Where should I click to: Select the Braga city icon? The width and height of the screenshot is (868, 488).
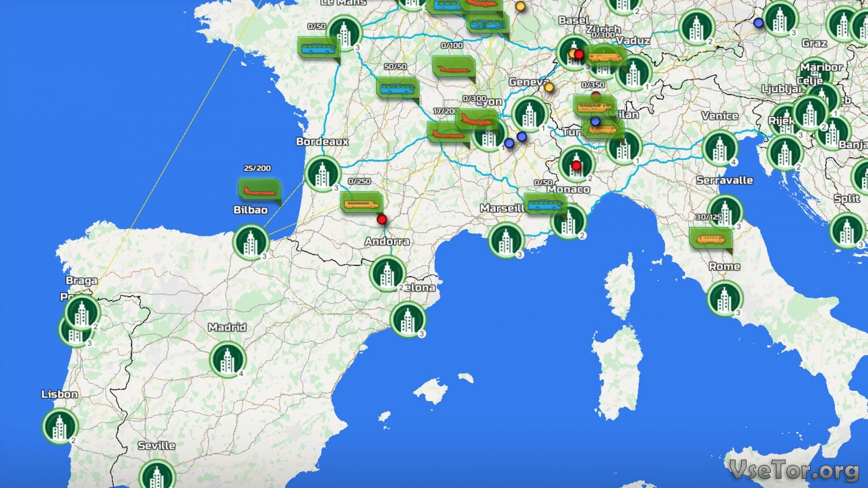point(82,312)
